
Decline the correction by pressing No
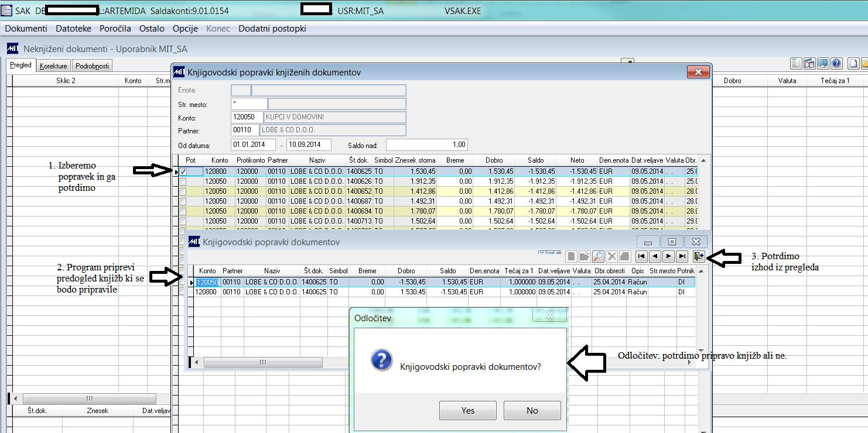(x=532, y=410)
